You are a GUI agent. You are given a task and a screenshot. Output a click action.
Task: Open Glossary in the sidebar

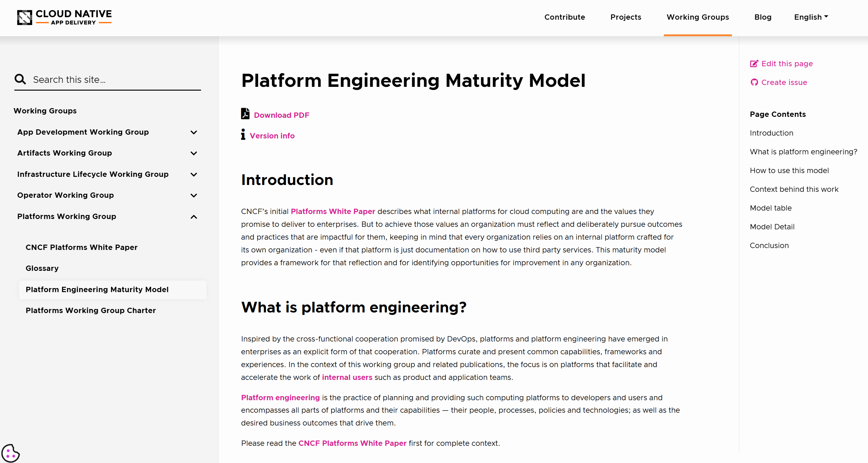(x=42, y=268)
